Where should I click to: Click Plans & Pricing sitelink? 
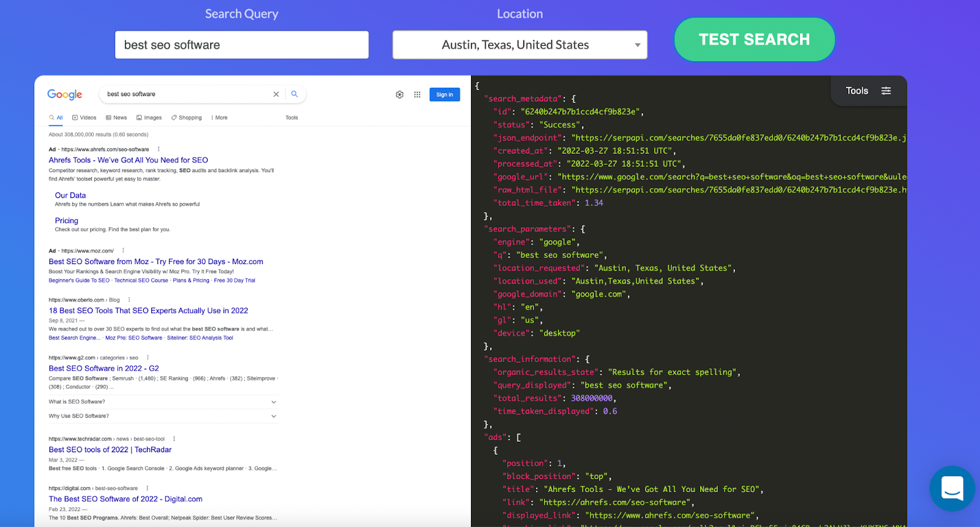[191, 281]
